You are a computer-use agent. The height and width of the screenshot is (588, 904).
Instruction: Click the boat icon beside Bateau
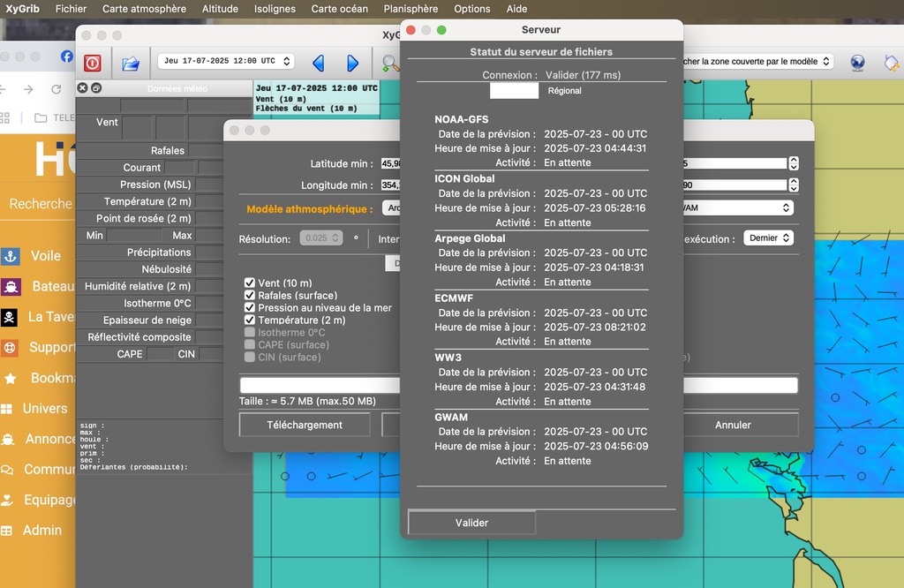(x=11, y=287)
